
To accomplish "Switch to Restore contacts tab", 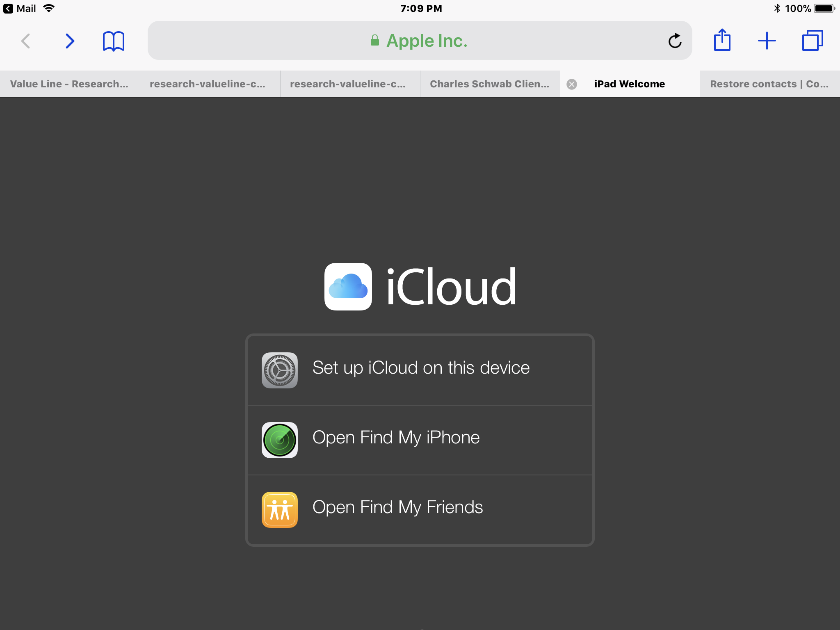I will [x=770, y=84].
